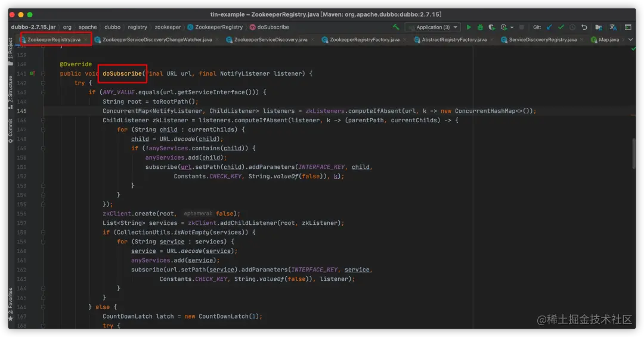
Task: Click the registry breadcrumb
Action: [137, 27]
